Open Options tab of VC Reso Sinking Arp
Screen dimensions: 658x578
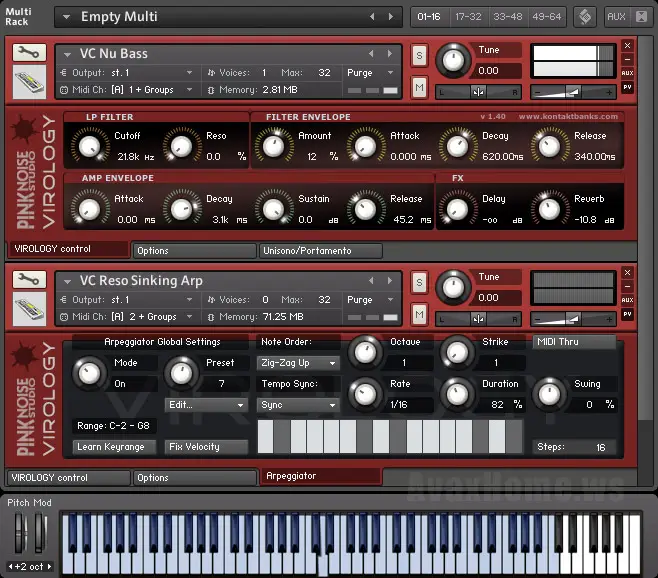coord(195,478)
